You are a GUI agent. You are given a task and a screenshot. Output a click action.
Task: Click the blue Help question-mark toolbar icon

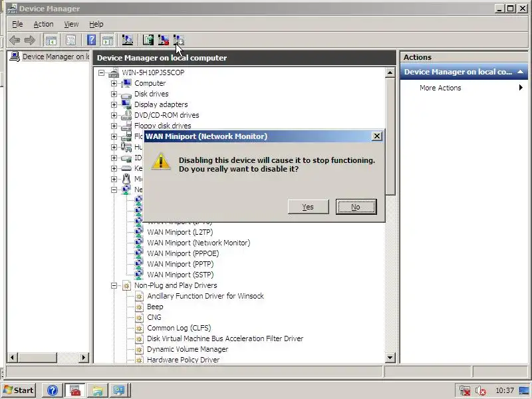tap(91, 41)
